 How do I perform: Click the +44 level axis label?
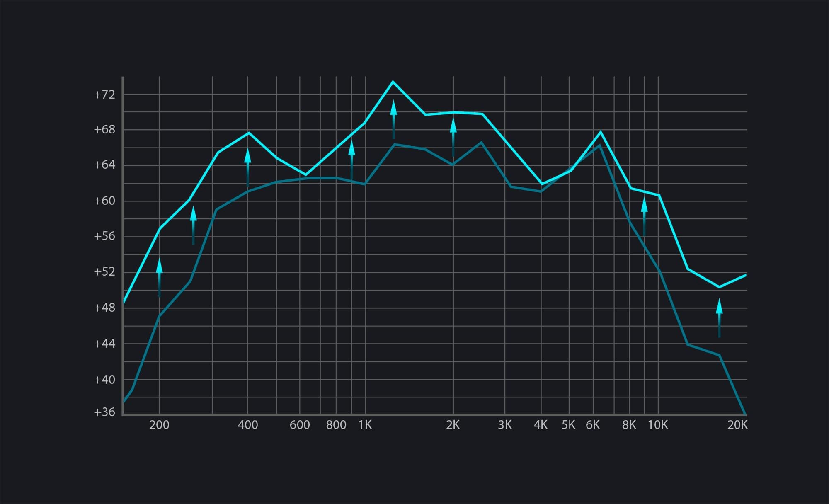pyautogui.click(x=104, y=344)
